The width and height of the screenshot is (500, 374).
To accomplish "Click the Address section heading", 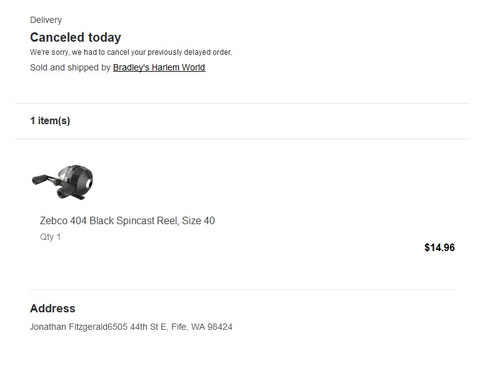I will pos(53,308).
